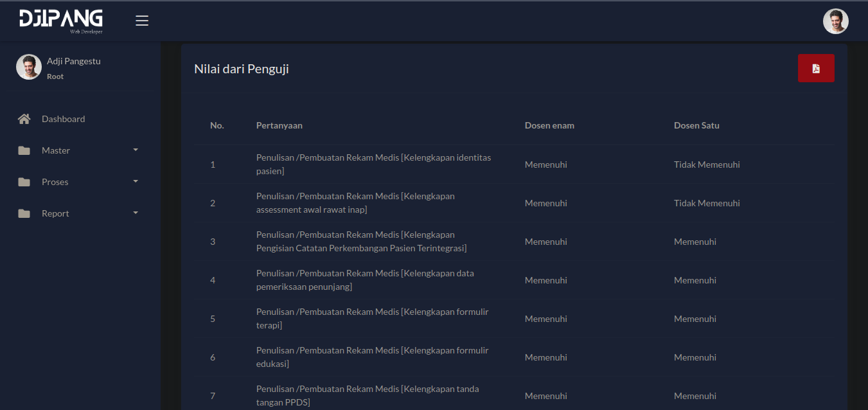Export table with red PDF button
The width and height of the screenshot is (868, 410).
(816, 68)
